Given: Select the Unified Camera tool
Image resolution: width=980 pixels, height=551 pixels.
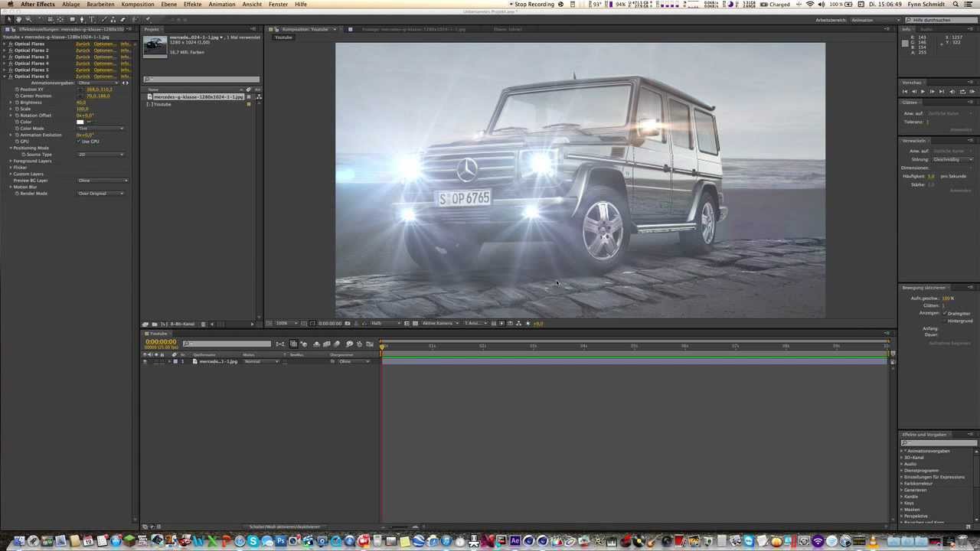Looking at the screenshot, I should coord(50,19).
